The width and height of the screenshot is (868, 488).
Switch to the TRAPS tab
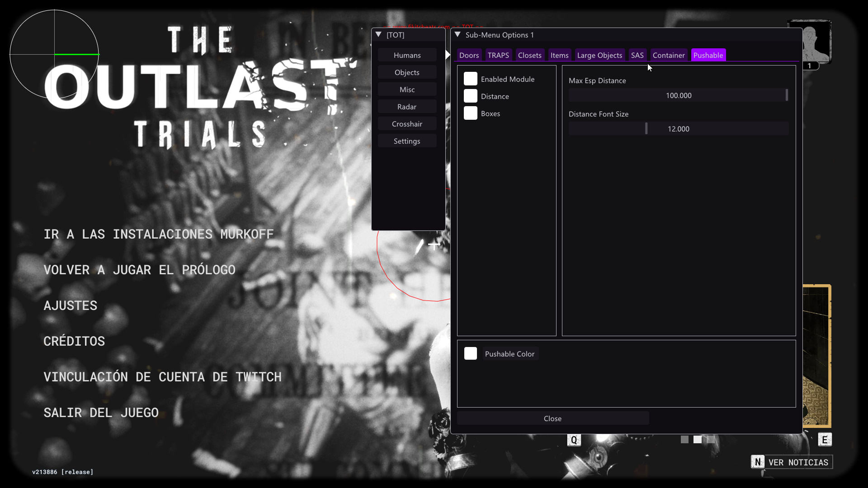(x=498, y=55)
